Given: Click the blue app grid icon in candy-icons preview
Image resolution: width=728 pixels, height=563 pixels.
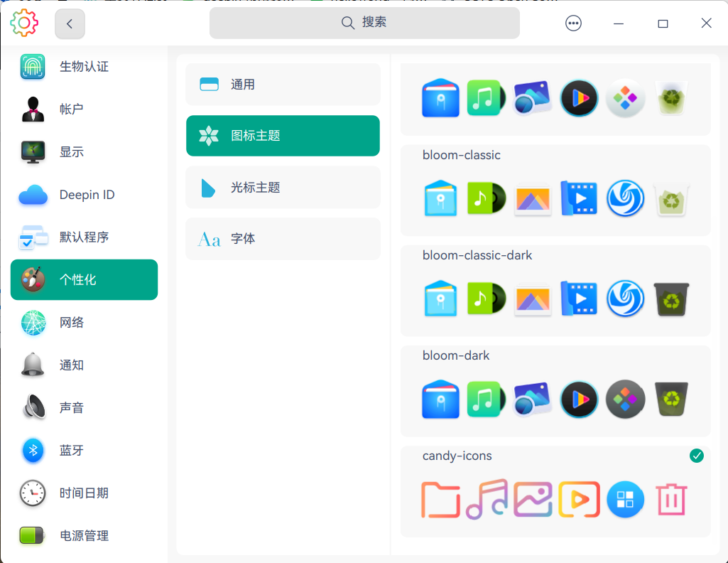Looking at the screenshot, I should tap(625, 500).
